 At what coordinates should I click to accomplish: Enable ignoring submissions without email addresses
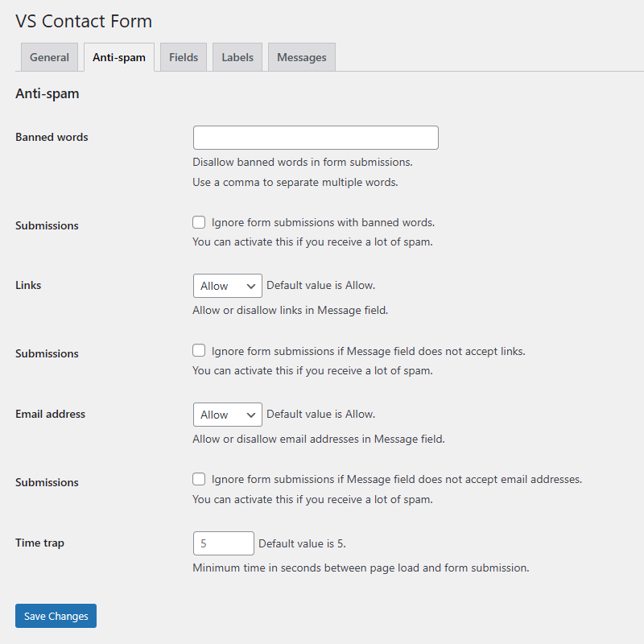199,479
